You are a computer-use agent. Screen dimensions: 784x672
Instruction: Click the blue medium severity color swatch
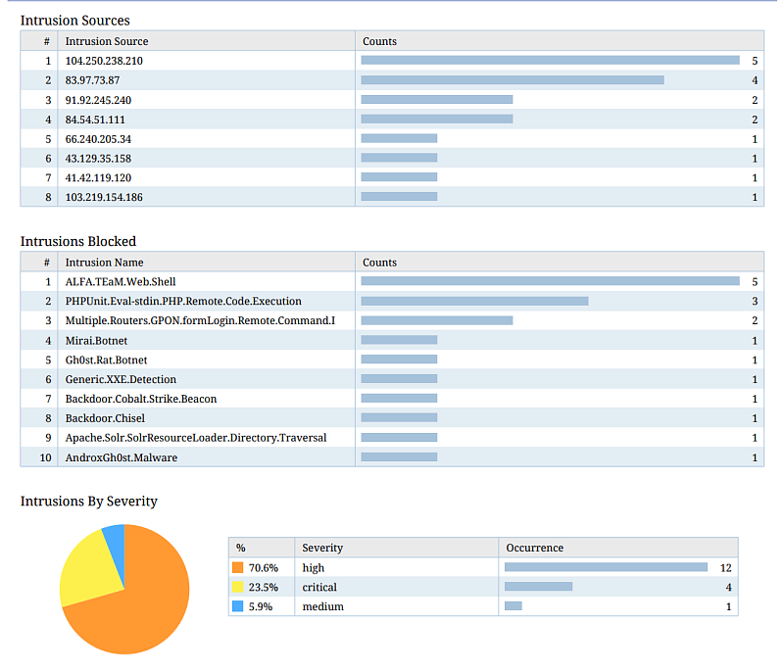click(237, 607)
